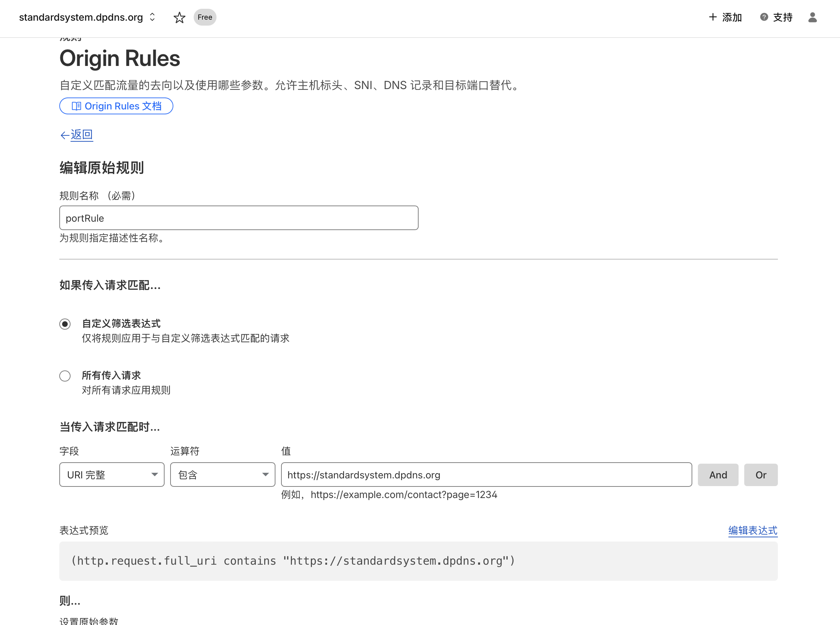This screenshot has width=840, height=625.
Task: Star the standardsystem.dpdns.org site
Action: click(x=179, y=18)
